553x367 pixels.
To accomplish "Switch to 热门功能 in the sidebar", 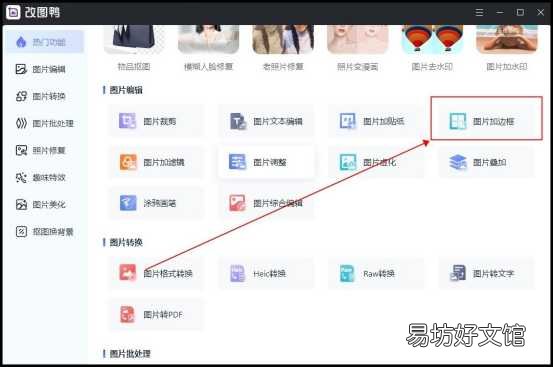I will pos(45,42).
